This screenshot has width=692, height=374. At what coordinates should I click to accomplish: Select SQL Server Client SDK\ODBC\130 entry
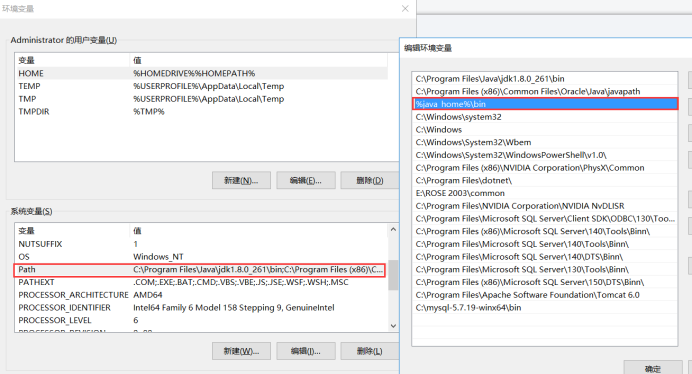[545, 219]
